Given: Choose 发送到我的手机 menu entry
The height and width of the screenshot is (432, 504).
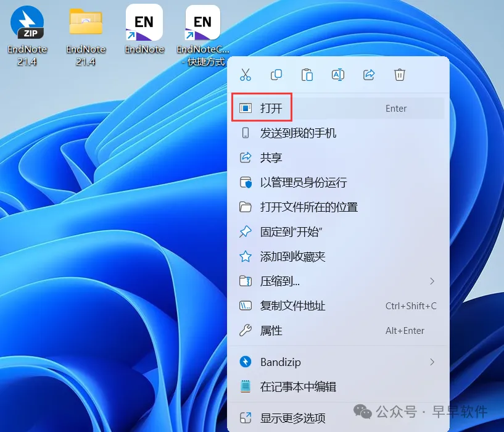Looking at the screenshot, I should [338, 133].
